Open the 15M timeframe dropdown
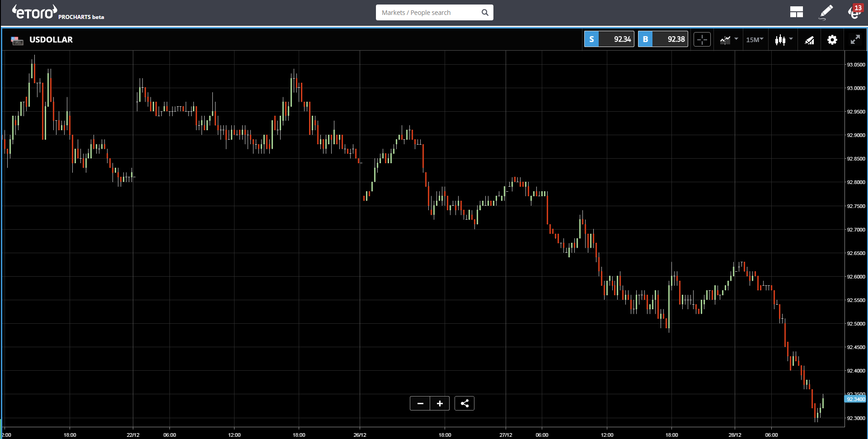The image size is (868, 439). click(755, 40)
